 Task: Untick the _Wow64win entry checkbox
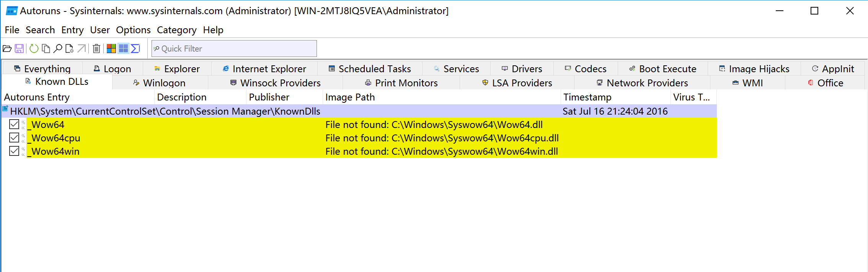(14, 151)
